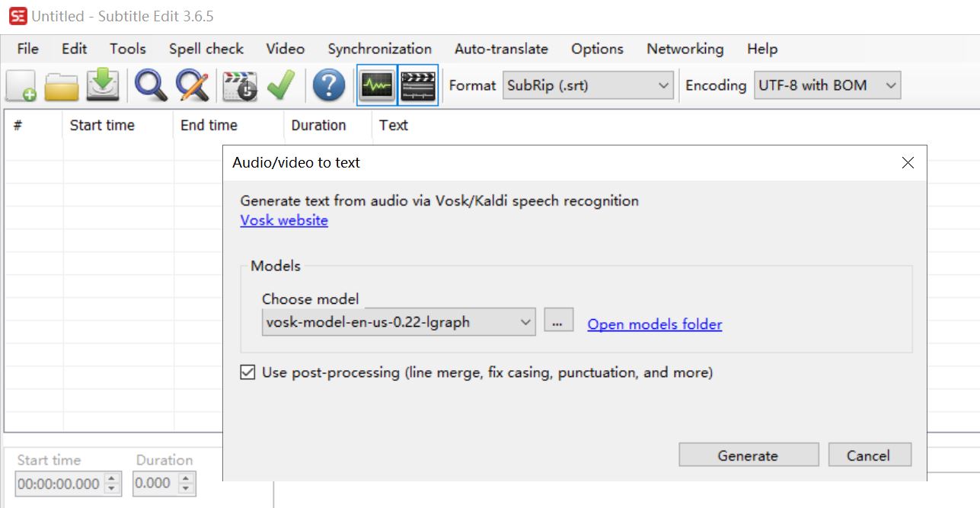Open Replace using the magnifier-pencil icon
This screenshot has height=508, width=980.
click(191, 85)
